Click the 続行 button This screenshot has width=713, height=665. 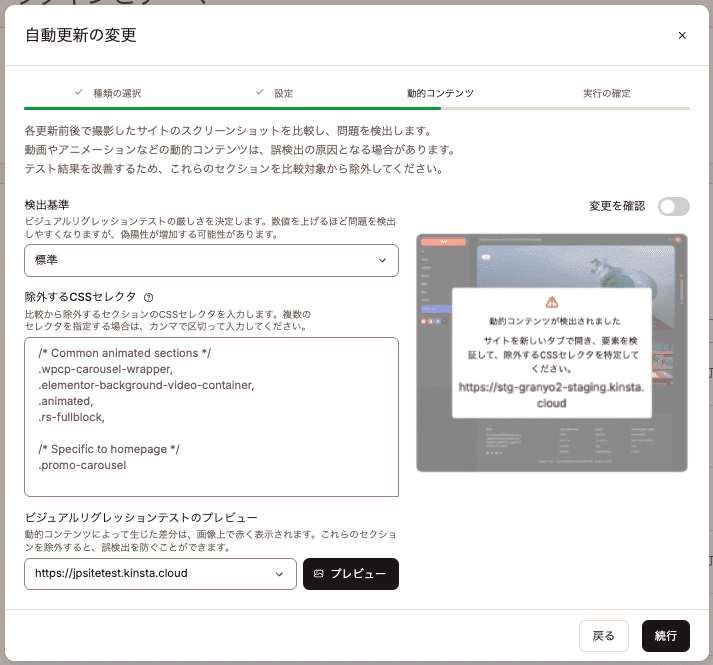(x=666, y=636)
